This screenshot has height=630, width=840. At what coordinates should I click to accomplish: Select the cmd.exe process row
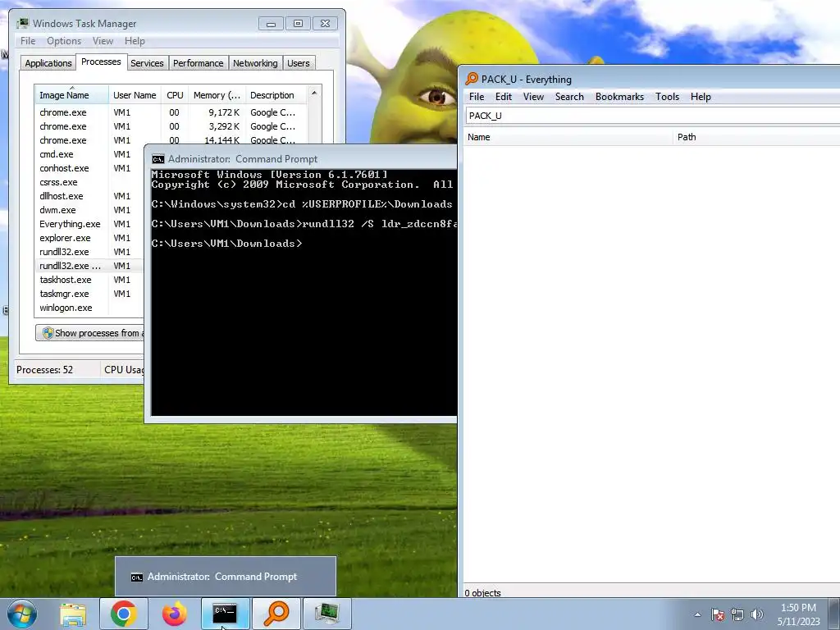pyautogui.click(x=89, y=154)
